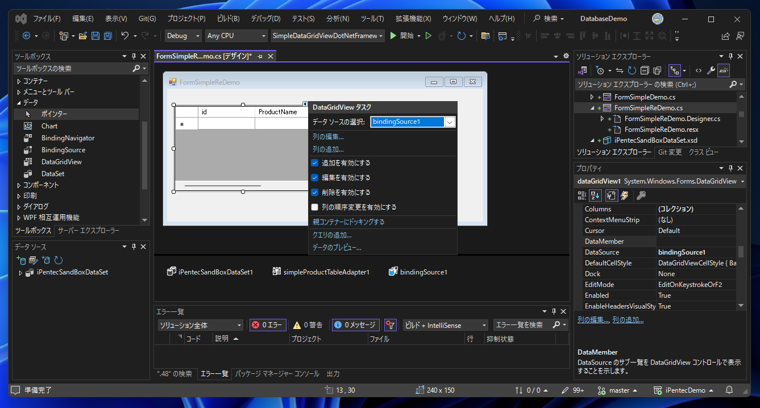Switch to the Git Changes tab
Viewport: 760px width, 408px height.
669,152
